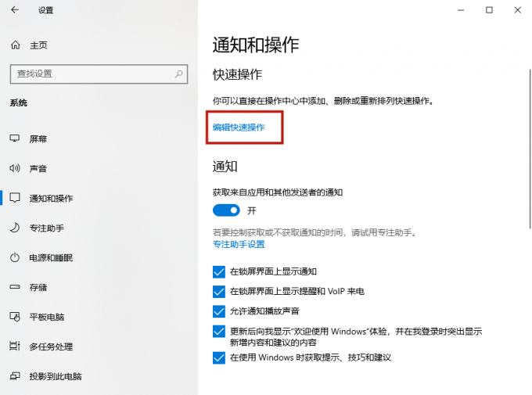The height and width of the screenshot is (395, 532).
Task: Click the vertical scrollbar on the right
Action: click(x=530, y=149)
